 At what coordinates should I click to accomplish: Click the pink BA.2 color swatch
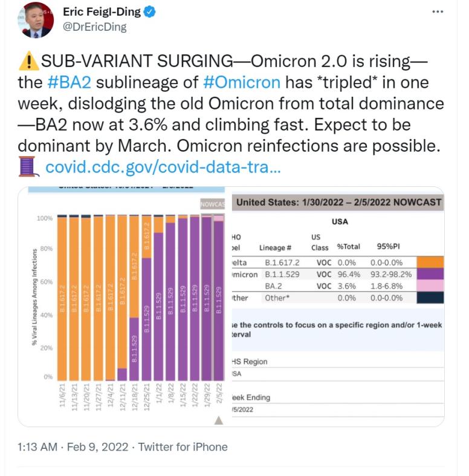coord(430,285)
